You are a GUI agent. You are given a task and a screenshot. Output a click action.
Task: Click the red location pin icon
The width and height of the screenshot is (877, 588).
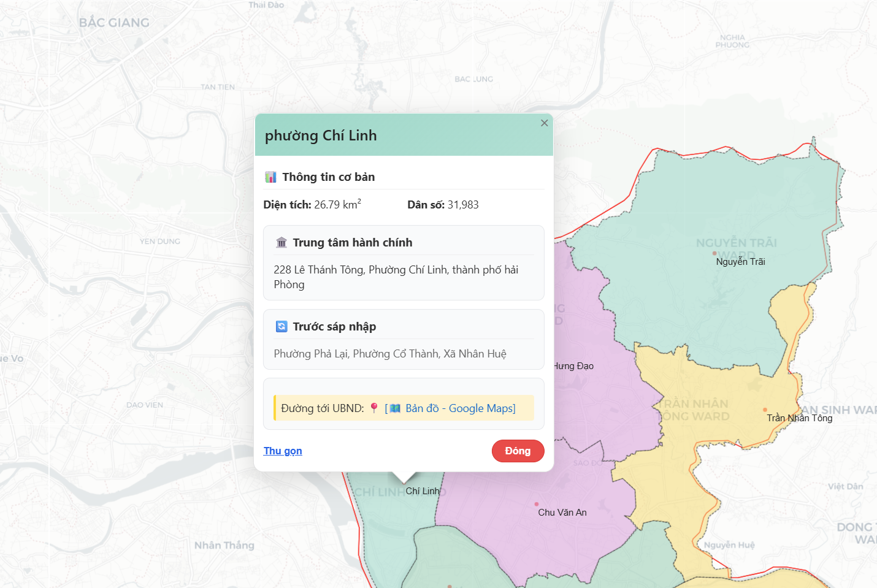(x=374, y=408)
